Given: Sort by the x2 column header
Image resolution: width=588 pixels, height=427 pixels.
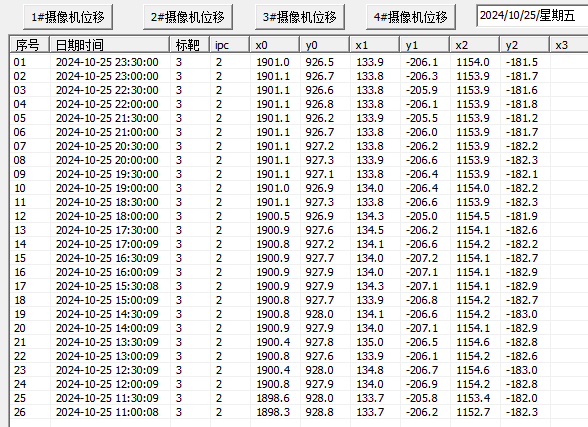Looking at the screenshot, I should pyautogui.click(x=475, y=45).
